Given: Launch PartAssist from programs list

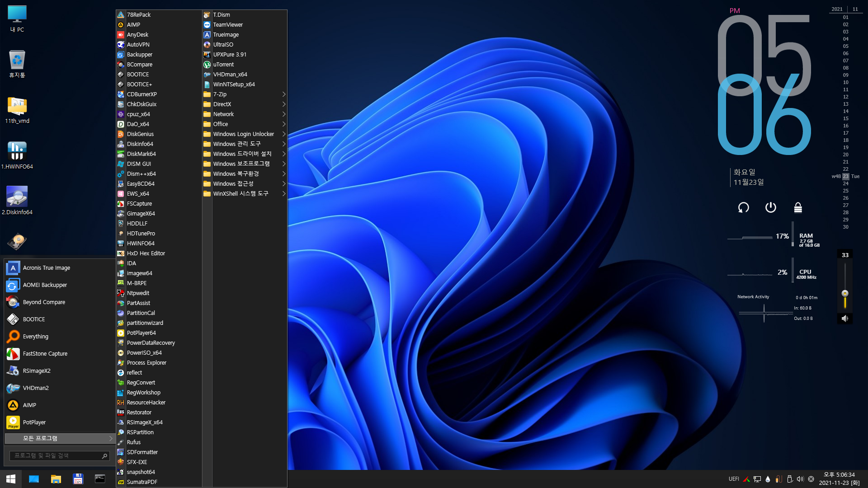Looking at the screenshot, I should [159, 303].
